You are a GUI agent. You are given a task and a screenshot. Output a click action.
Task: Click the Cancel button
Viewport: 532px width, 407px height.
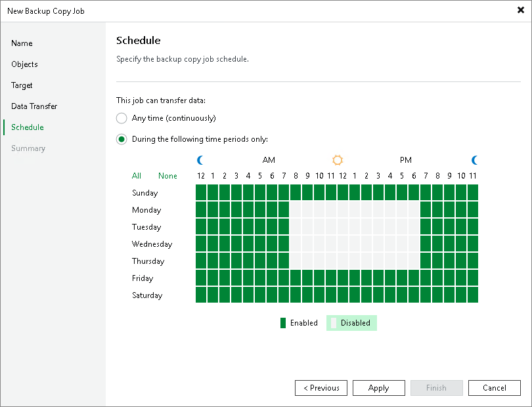click(495, 388)
